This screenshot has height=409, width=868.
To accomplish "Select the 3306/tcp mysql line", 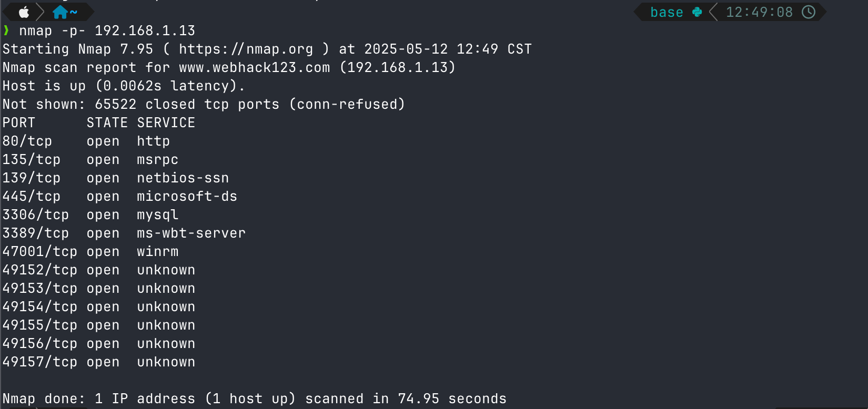I will point(90,215).
